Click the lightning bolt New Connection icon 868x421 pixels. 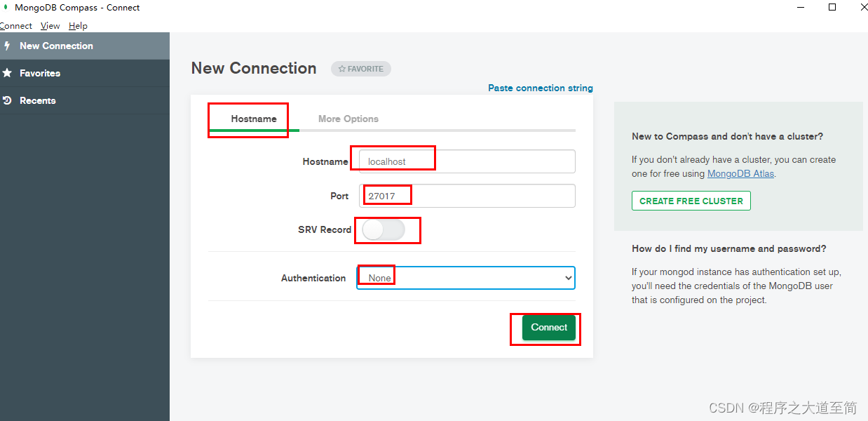[x=7, y=46]
